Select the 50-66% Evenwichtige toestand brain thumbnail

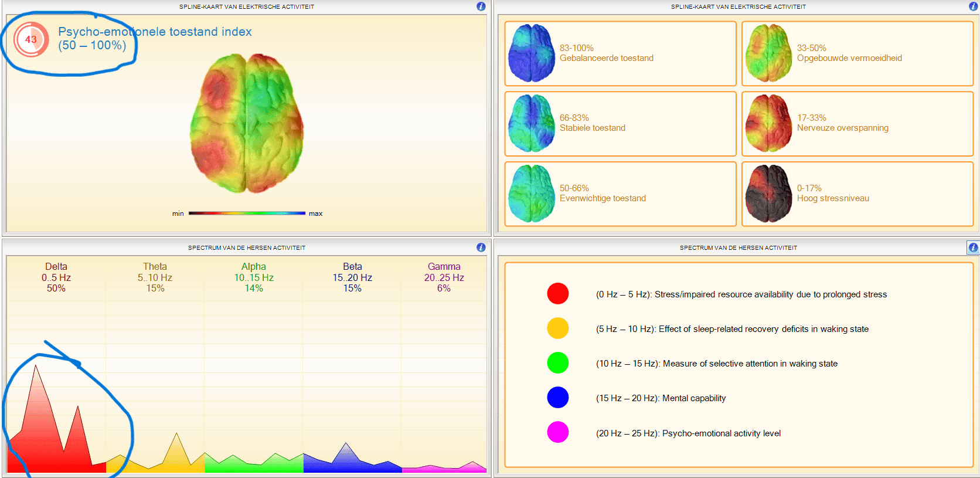531,194
